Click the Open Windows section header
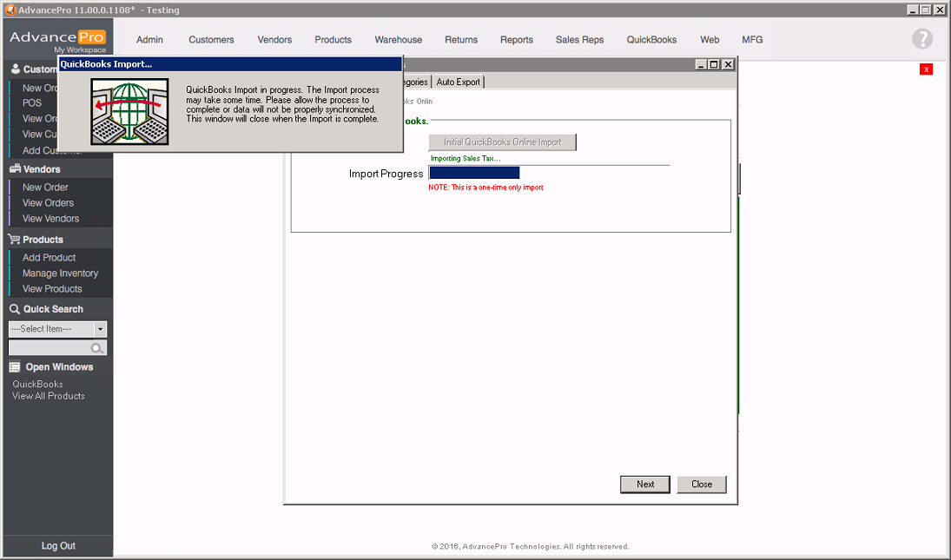The image size is (951, 560). pos(57,366)
